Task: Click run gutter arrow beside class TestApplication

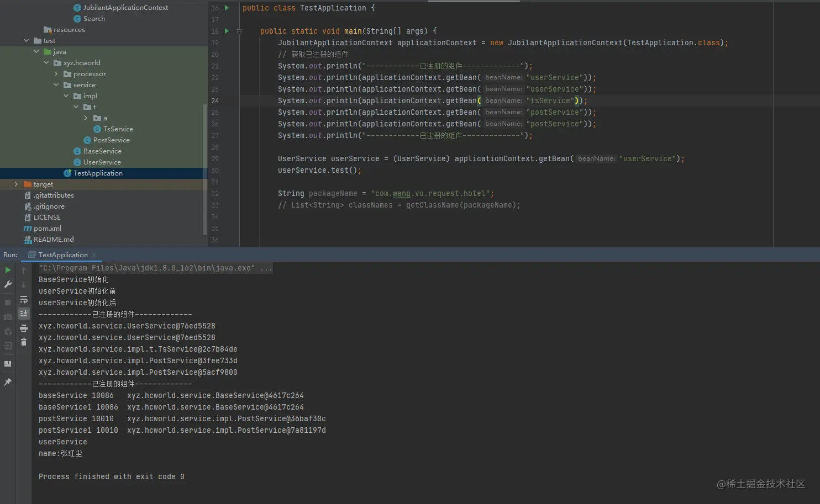Action: pos(227,8)
